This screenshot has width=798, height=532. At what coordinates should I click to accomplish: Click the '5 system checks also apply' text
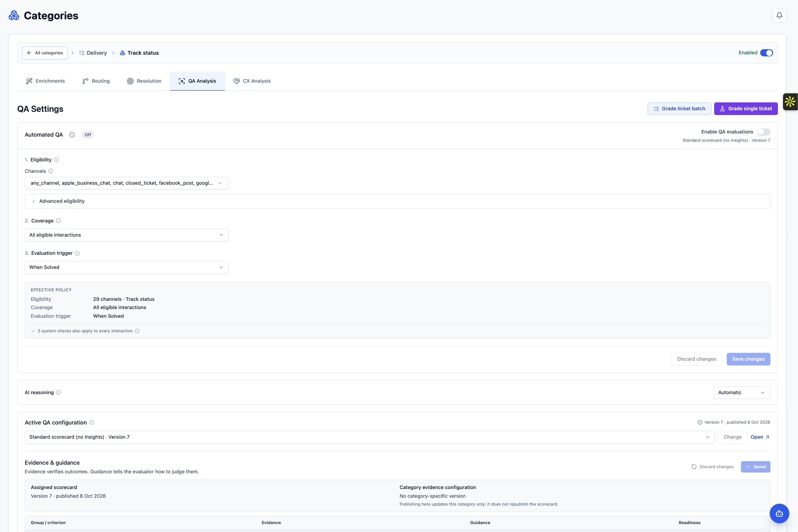tap(85, 331)
